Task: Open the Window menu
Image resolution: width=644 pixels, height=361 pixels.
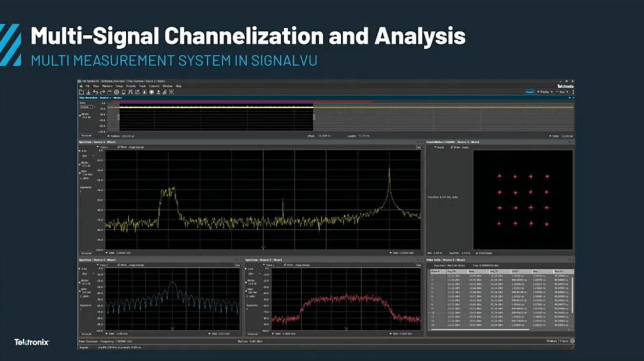Action: point(167,86)
